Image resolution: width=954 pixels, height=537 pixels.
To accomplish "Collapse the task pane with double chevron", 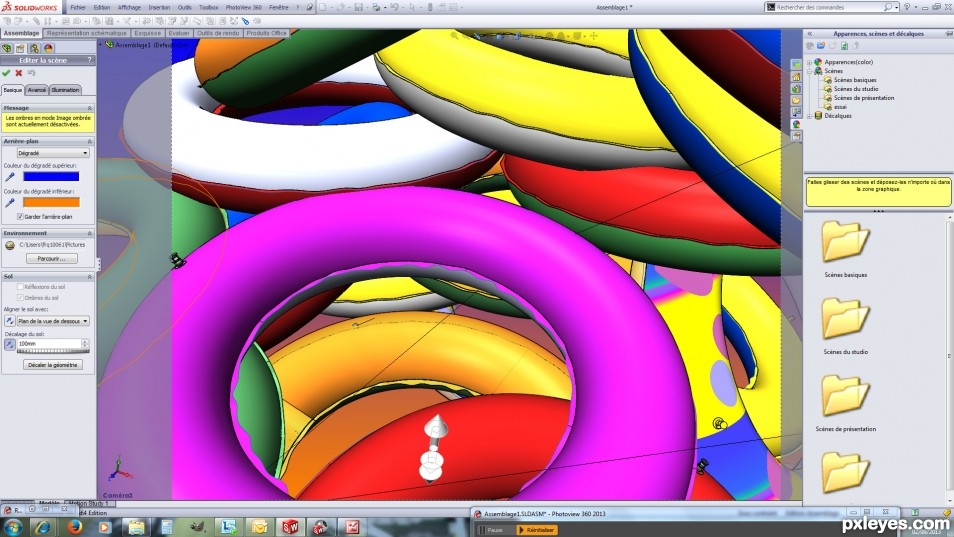I will click(x=810, y=33).
